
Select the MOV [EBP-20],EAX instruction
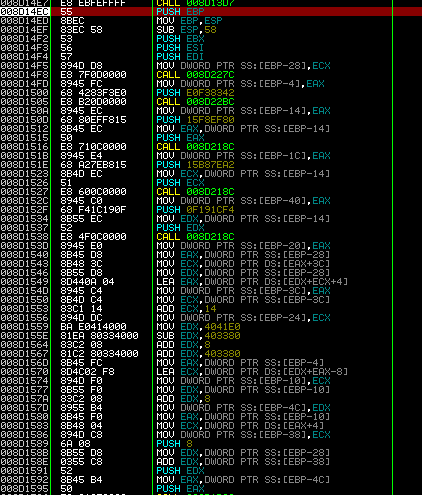(x=243, y=246)
